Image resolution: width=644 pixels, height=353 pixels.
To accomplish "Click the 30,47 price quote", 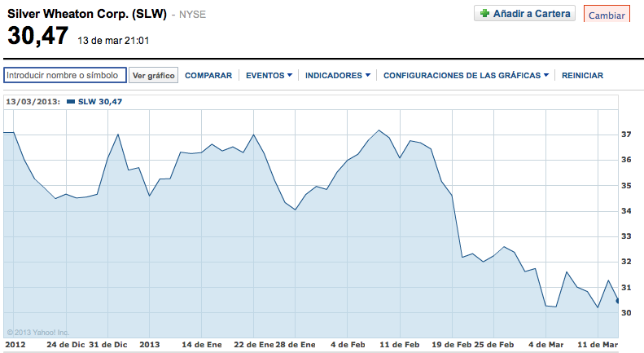I will 37,36.
